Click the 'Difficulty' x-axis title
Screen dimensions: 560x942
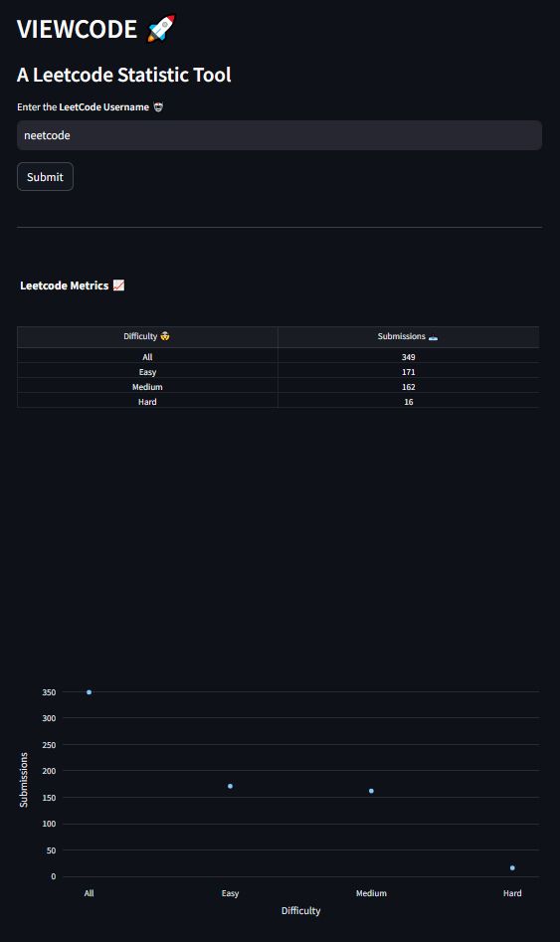(301, 911)
